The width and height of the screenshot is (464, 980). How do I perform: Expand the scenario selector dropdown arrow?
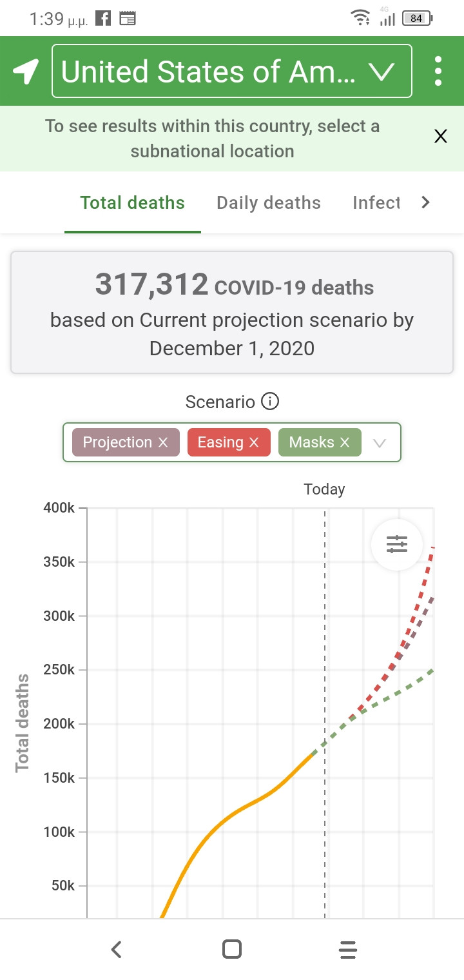point(380,443)
